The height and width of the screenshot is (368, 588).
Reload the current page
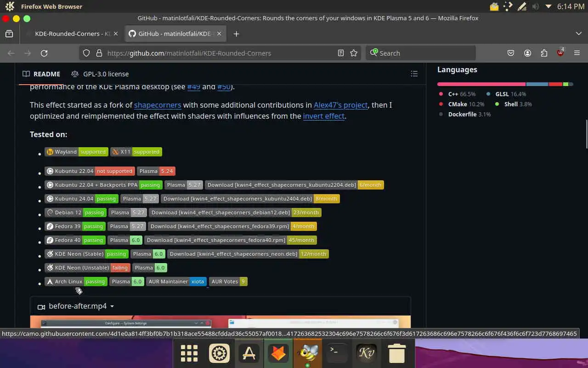click(x=44, y=53)
